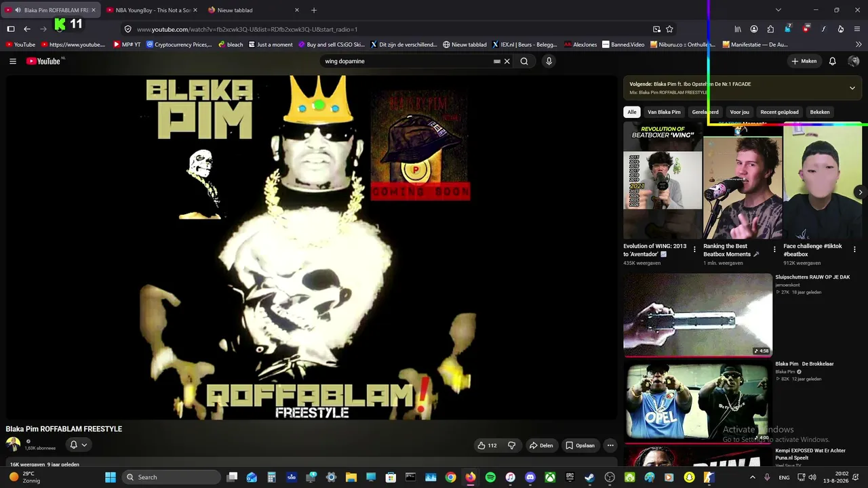Open the 'bleach' bookmark

coord(231,45)
